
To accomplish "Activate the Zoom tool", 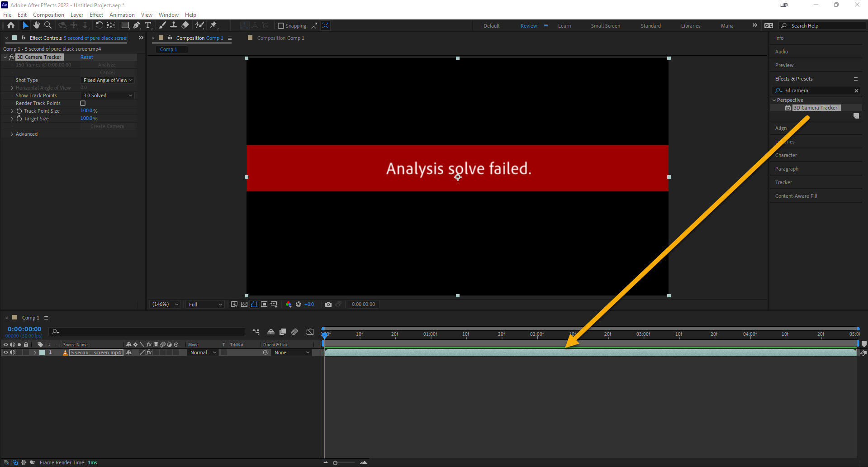I will 47,25.
